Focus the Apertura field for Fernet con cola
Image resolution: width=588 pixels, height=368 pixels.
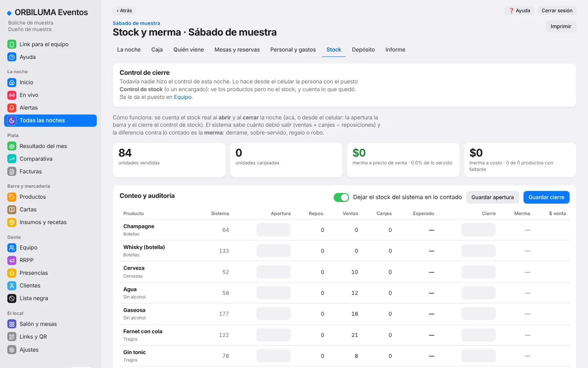pyautogui.click(x=274, y=335)
